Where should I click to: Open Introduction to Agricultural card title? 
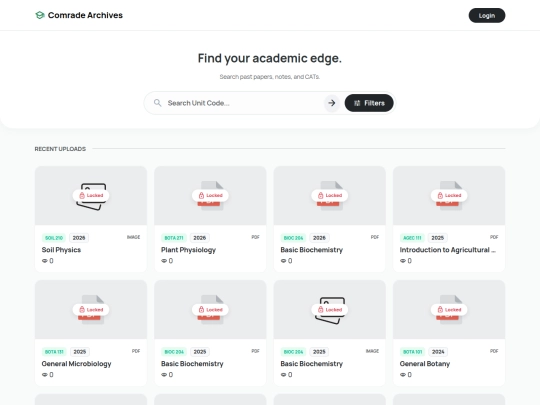(x=448, y=250)
